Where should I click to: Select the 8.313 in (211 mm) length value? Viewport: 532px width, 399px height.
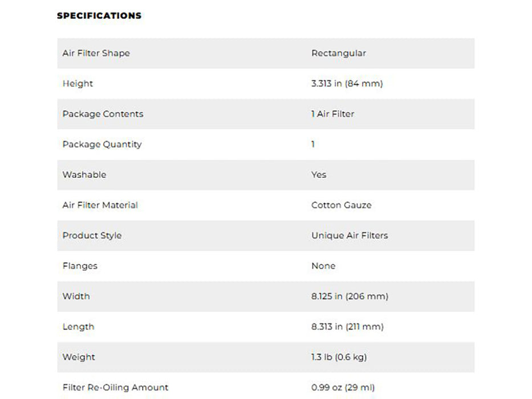pos(347,327)
